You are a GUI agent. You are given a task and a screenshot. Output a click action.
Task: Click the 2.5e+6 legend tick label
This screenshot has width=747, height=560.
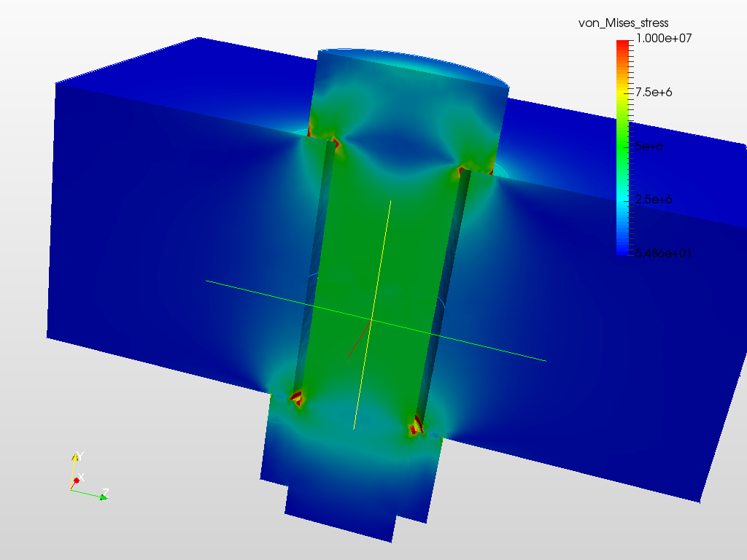coord(654,200)
